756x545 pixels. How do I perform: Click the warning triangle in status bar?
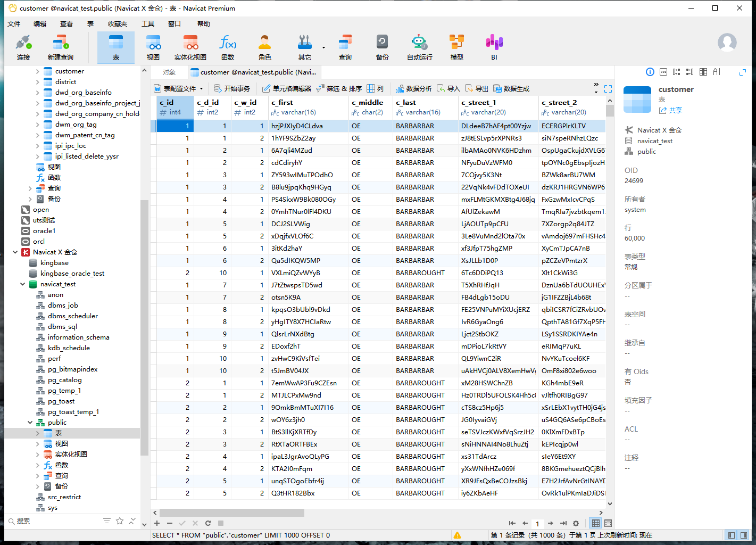coord(457,535)
